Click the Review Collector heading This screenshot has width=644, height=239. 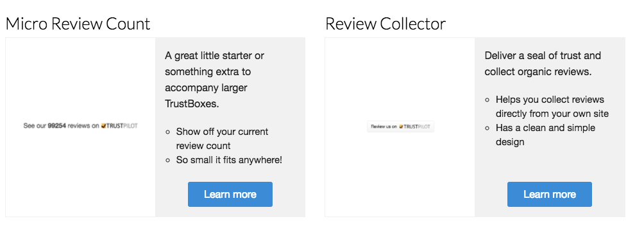pyautogui.click(x=386, y=24)
